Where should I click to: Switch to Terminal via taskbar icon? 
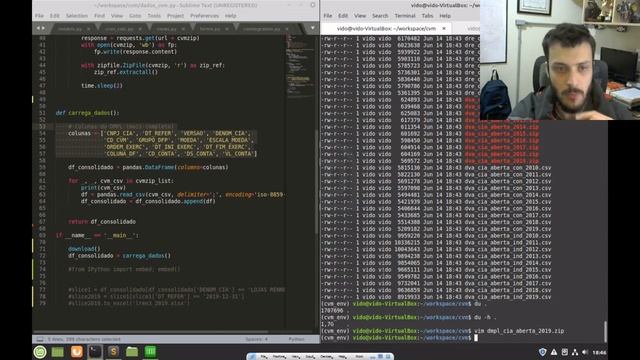tap(95, 352)
